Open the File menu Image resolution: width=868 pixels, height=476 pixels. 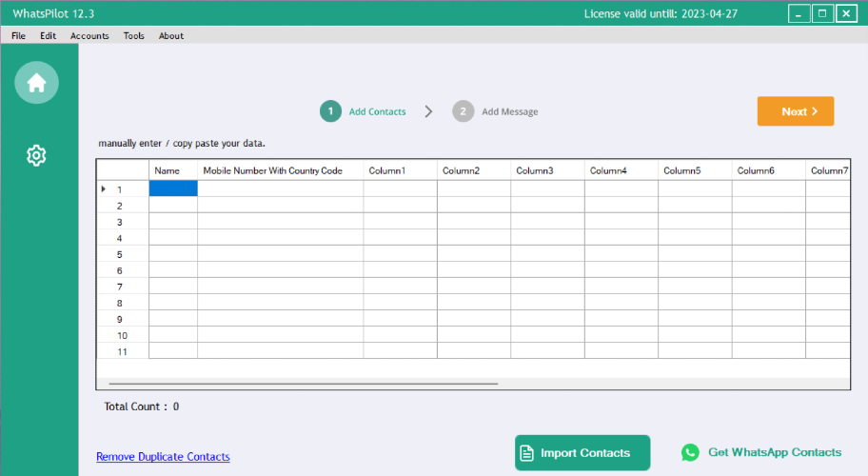[x=18, y=35]
